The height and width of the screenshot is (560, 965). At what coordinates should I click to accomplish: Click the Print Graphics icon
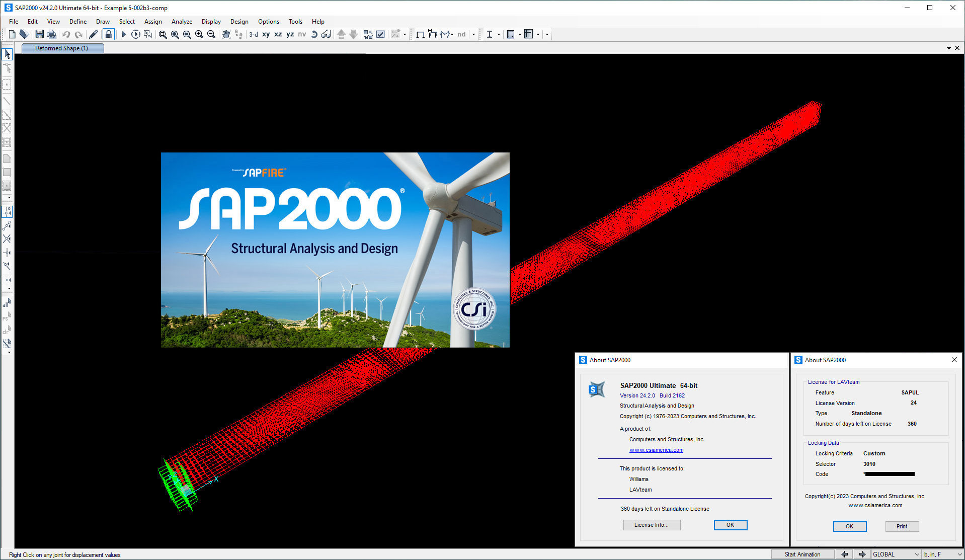click(x=51, y=34)
